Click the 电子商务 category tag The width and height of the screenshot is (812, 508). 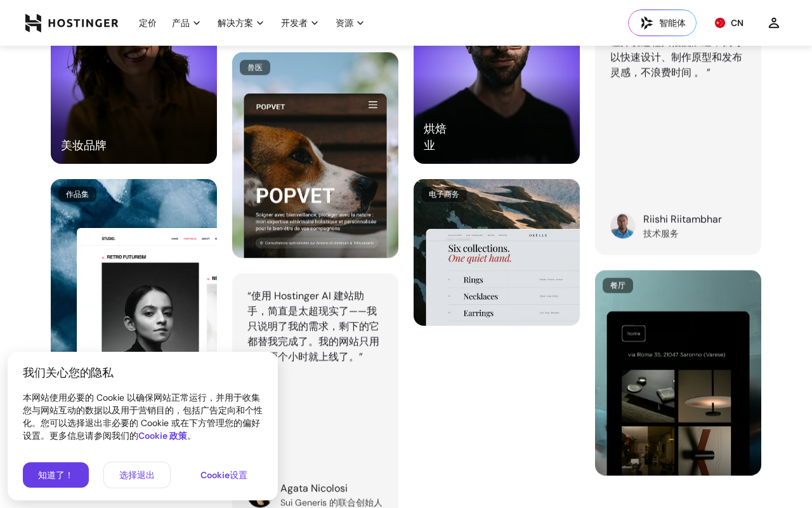pos(443,194)
